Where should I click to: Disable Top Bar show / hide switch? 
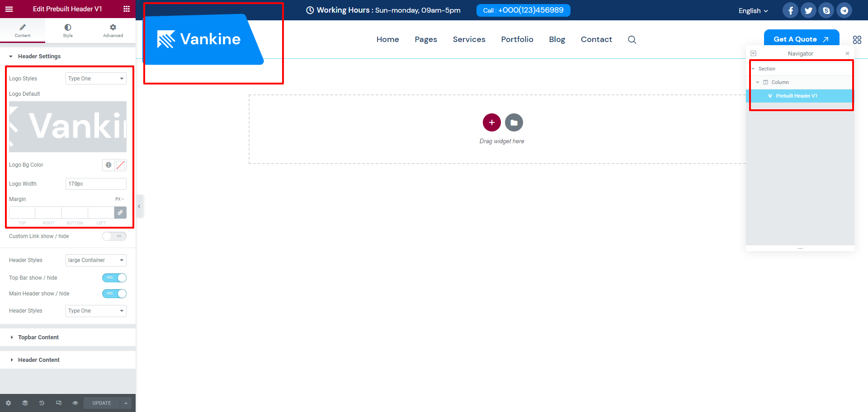coord(114,278)
